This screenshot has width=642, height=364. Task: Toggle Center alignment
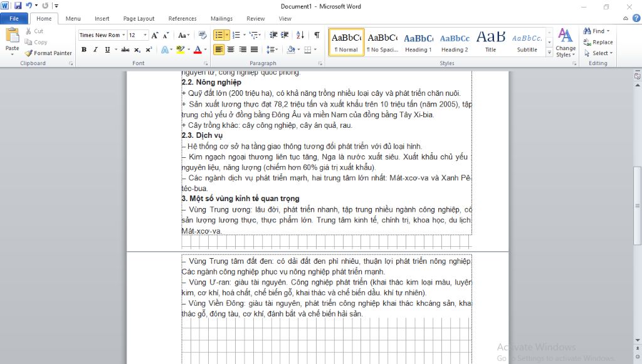point(231,49)
